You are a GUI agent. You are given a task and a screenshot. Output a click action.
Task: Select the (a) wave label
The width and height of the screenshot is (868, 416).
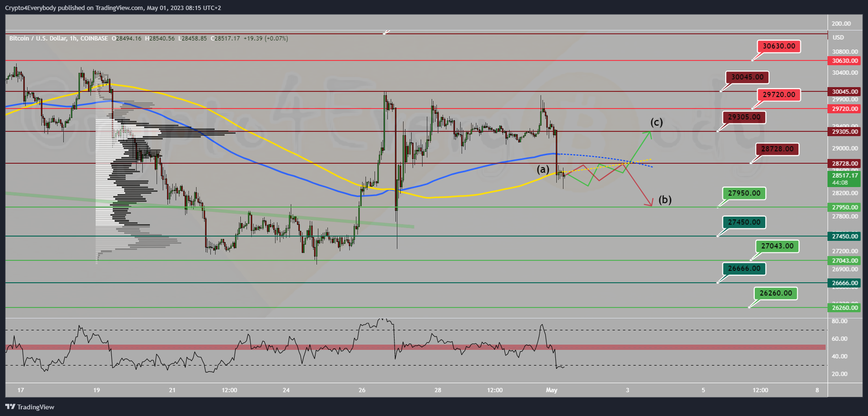(x=543, y=169)
